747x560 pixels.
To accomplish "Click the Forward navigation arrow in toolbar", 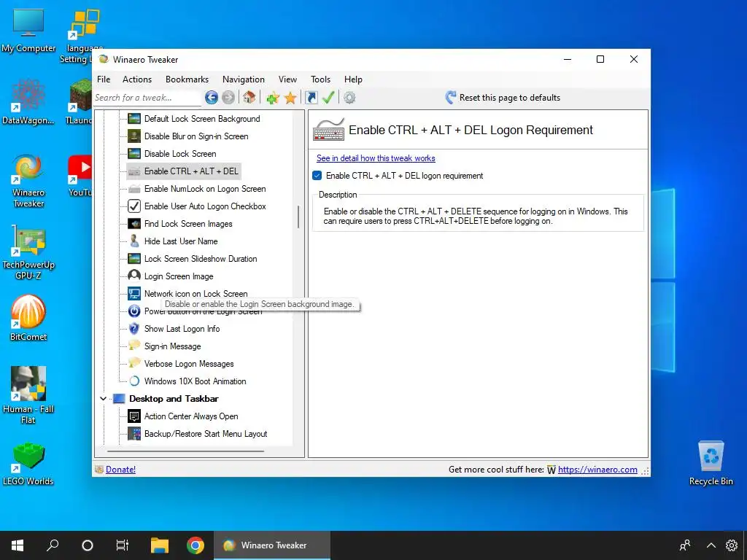I will pyautogui.click(x=228, y=98).
